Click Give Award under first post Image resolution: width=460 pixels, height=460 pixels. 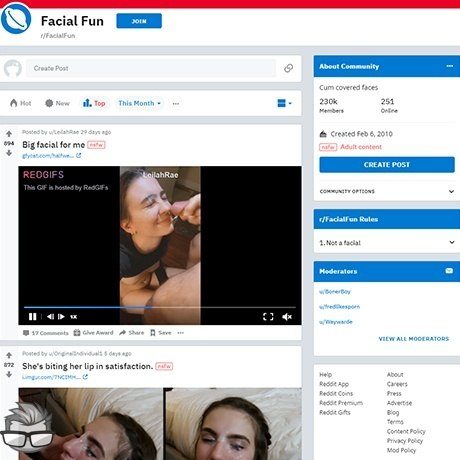coord(94,332)
